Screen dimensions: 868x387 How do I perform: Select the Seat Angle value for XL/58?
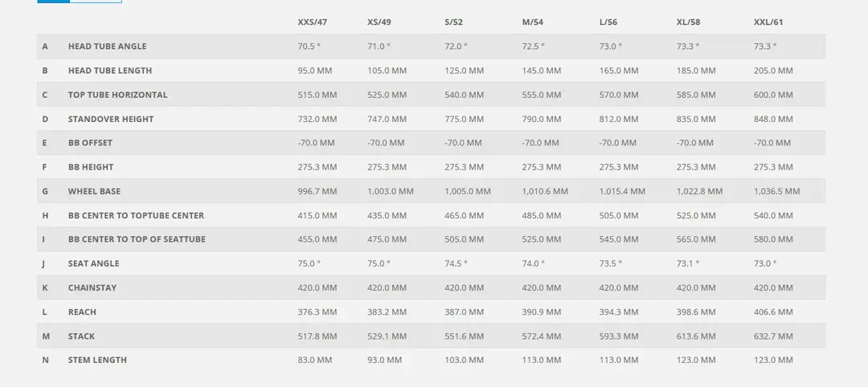[x=687, y=263]
